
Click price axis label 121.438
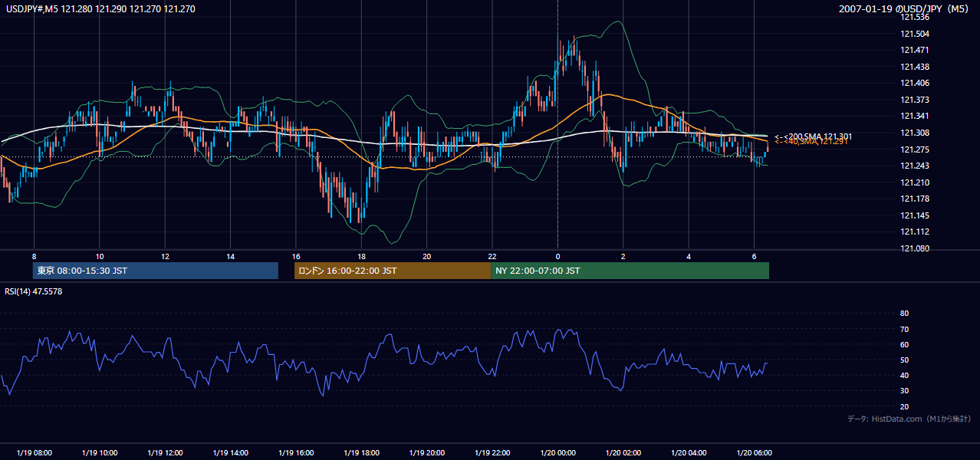tap(916, 67)
